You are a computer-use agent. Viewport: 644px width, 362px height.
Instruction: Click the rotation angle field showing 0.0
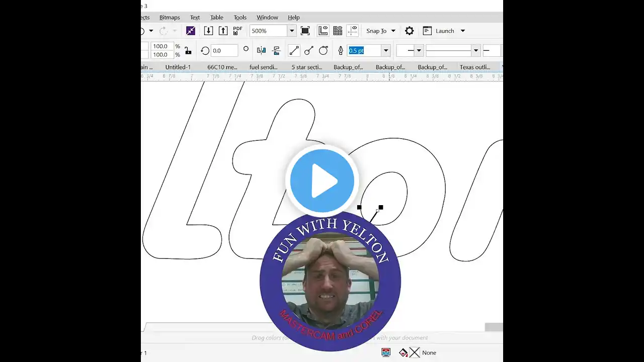224,50
